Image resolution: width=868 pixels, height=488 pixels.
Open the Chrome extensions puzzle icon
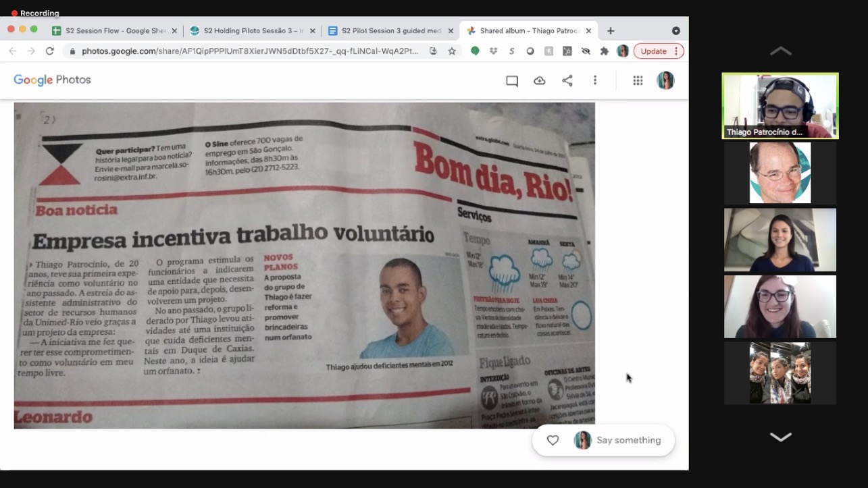tap(605, 51)
